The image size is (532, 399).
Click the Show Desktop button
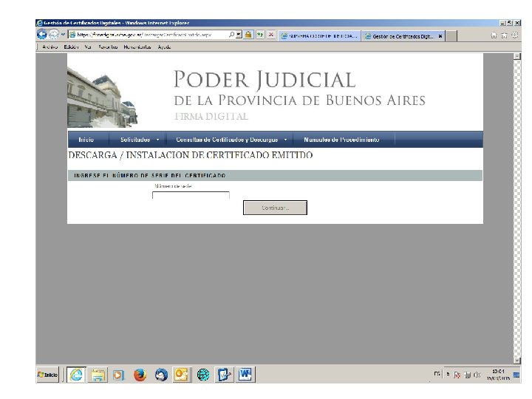(516, 375)
